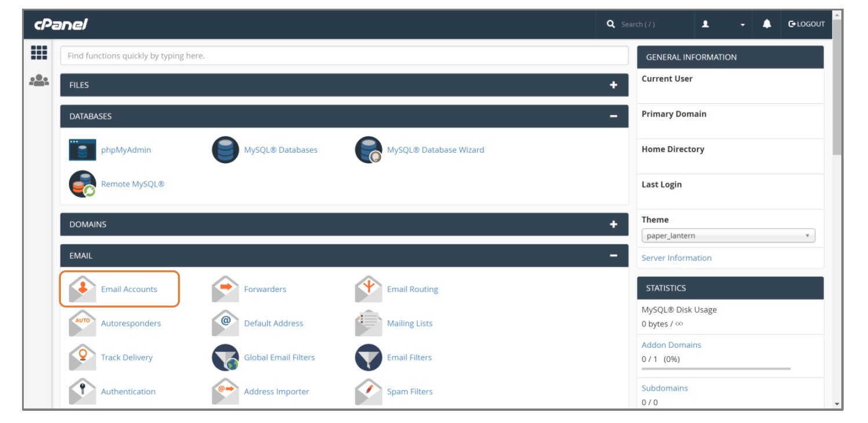Open the Mailing Lists icon
Image resolution: width=868 pixels, height=423 pixels.
pos(369,323)
